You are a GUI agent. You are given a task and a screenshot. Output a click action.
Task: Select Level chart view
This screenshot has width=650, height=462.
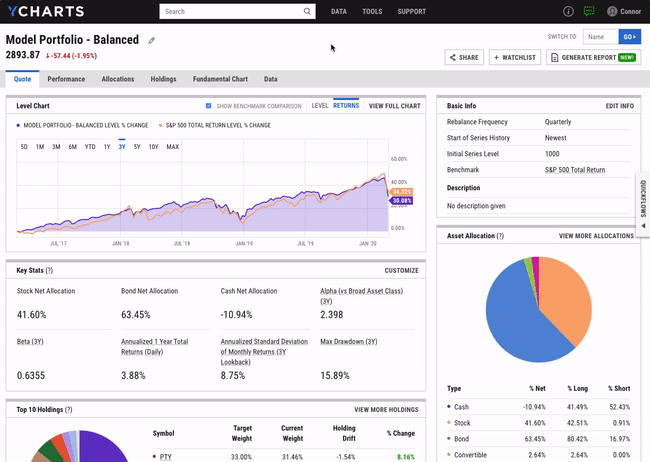320,106
